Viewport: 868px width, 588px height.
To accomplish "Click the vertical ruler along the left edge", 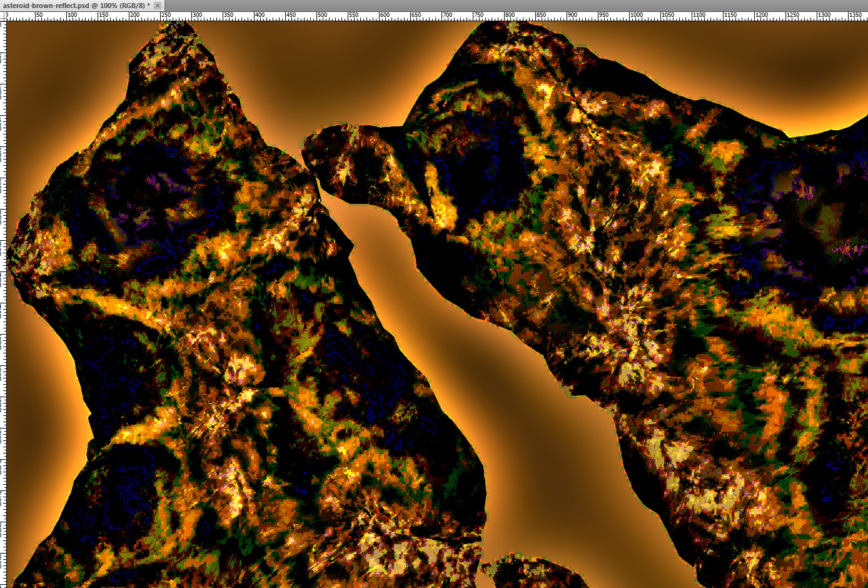I will pos(3,303).
